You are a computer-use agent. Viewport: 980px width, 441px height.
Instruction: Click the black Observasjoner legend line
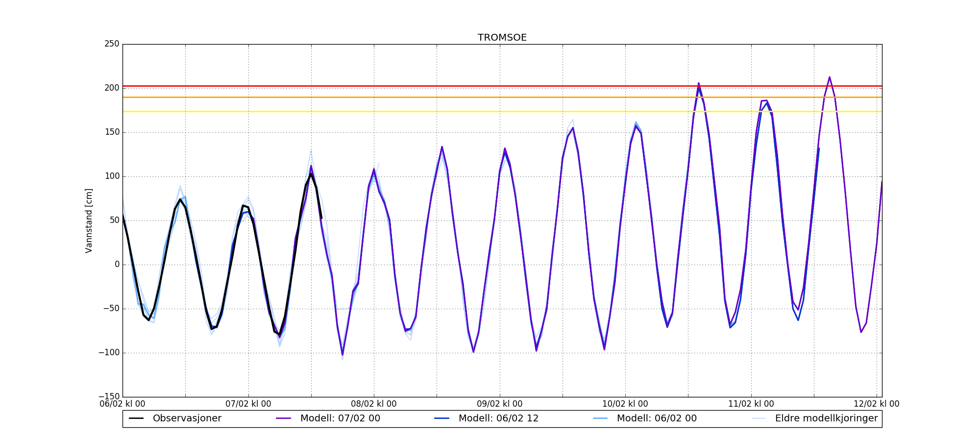coord(136,418)
